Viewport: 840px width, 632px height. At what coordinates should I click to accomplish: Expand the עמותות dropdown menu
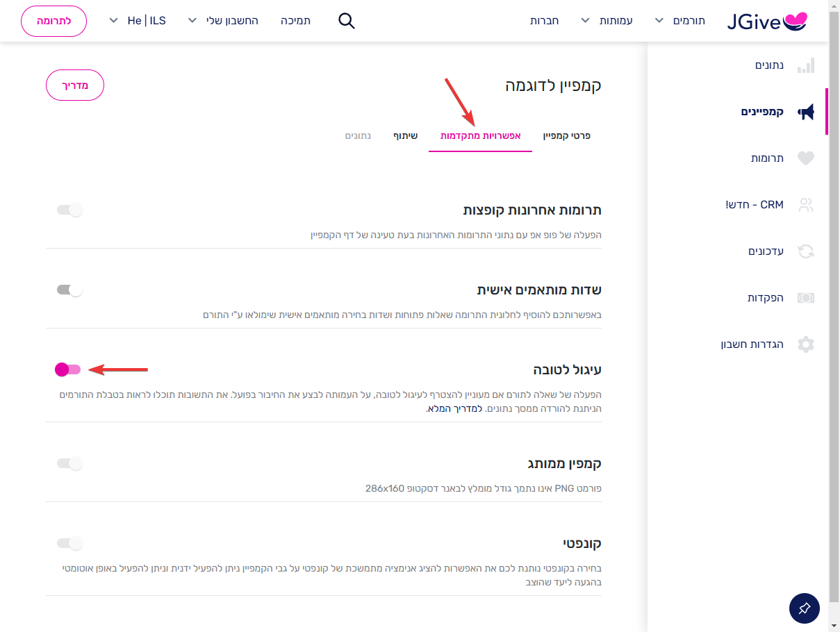[606, 21]
